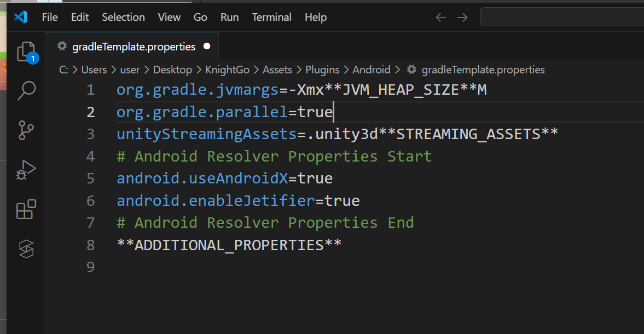Click the KnightGo breadcrumb segment

point(227,70)
